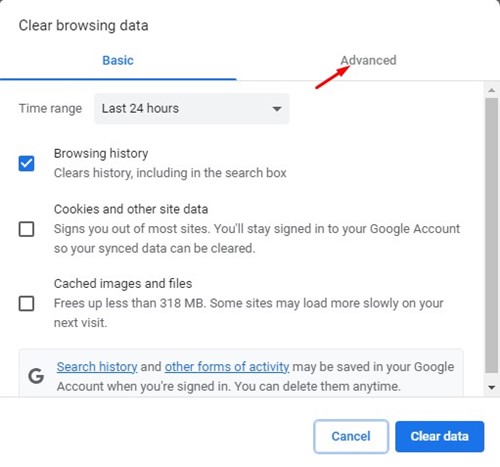Click the scrollbar up arrow
500x467 pixels.
coord(492,90)
